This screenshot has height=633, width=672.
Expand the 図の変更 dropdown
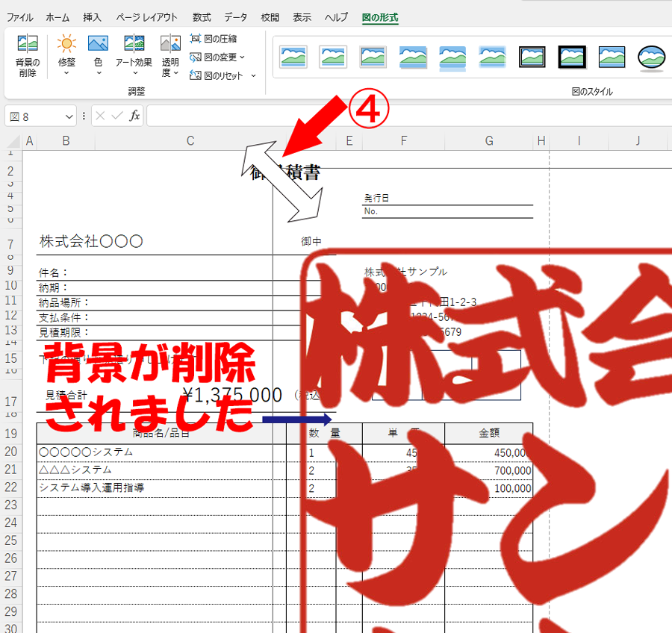pos(243,57)
